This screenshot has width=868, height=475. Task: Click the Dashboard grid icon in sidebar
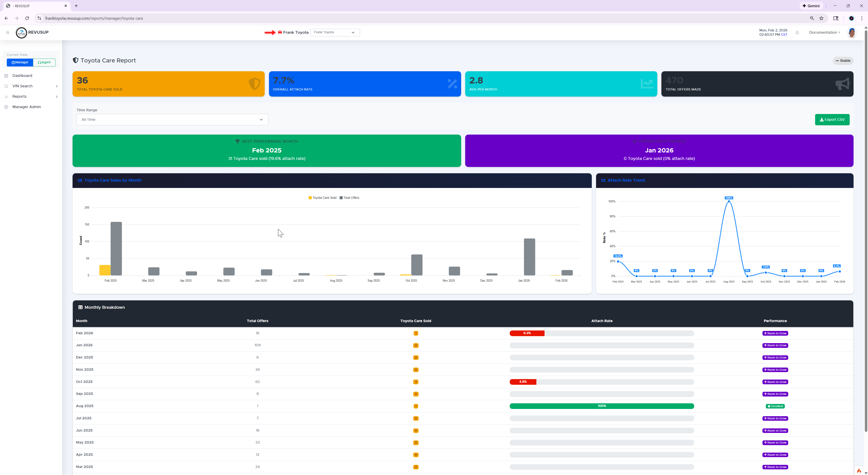[x=6, y=76]
